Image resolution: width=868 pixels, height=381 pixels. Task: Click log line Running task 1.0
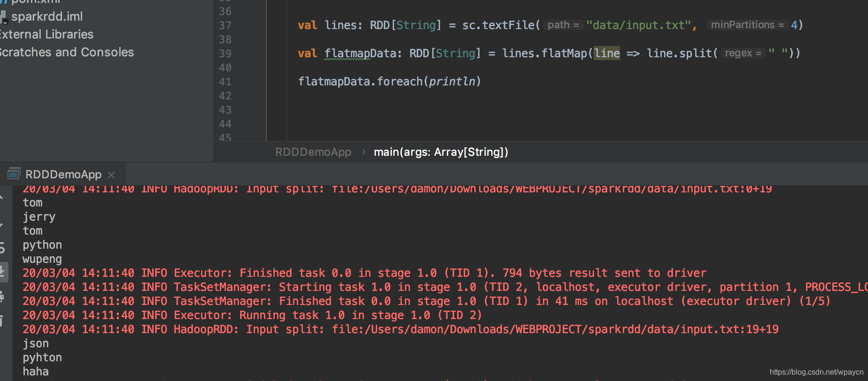pyautogui.click(x=252, y=315)
